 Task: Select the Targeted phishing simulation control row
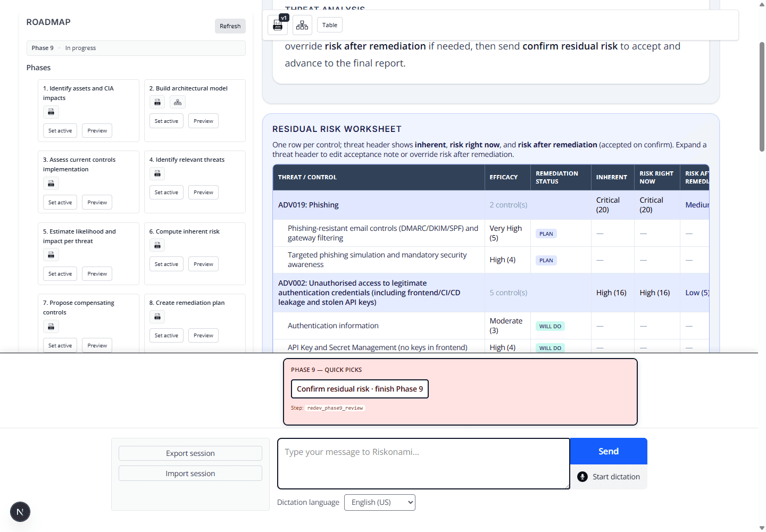click(491, 260)
